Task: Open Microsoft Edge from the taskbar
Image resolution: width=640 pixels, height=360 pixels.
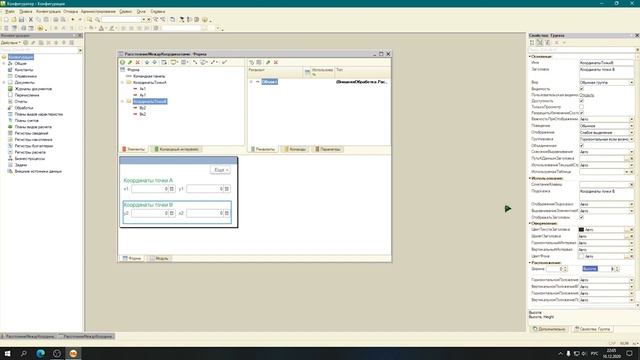Action: point(40,353)
